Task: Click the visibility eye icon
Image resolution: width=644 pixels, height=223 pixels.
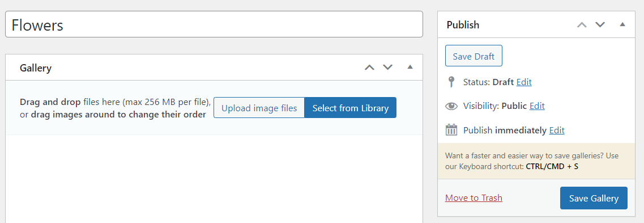Action: click(451, 106)
